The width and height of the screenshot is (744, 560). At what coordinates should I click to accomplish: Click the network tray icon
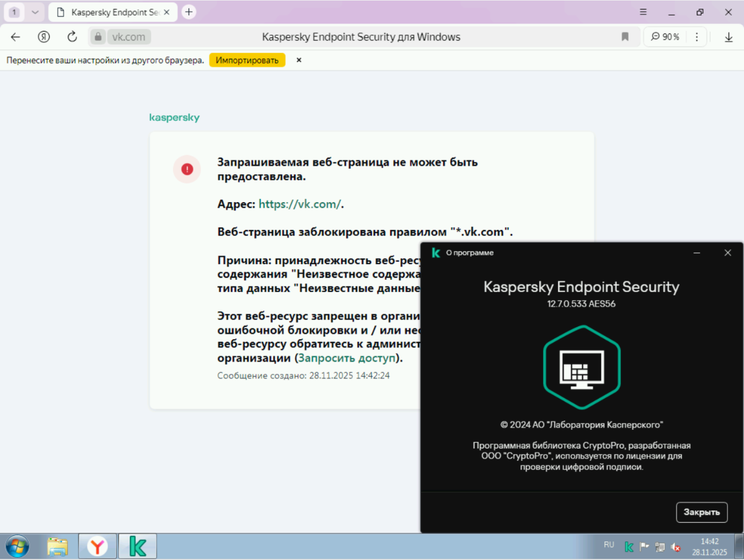660,547
